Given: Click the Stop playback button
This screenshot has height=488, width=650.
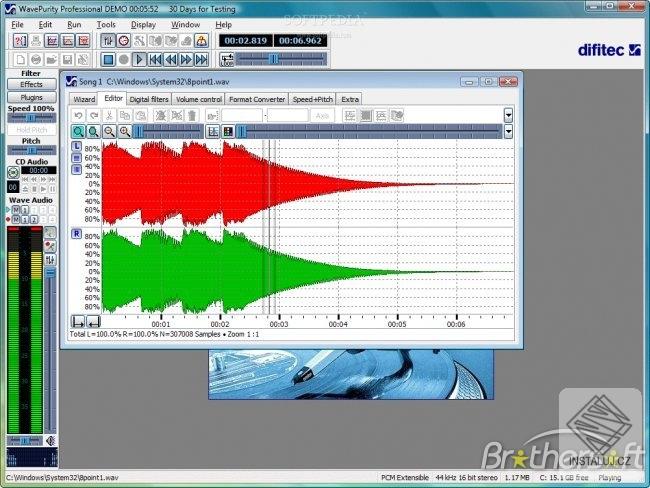Looking at the screenshot, I should click(108, 60).
